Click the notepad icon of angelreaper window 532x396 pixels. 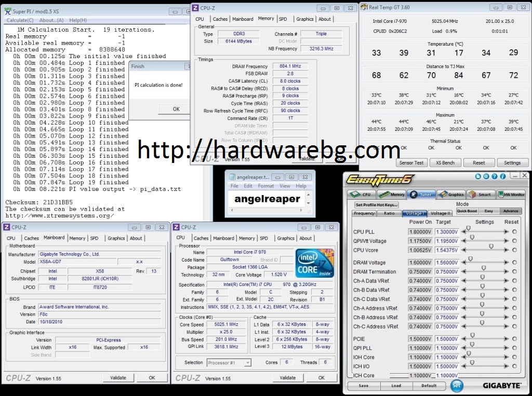(232, 177)
